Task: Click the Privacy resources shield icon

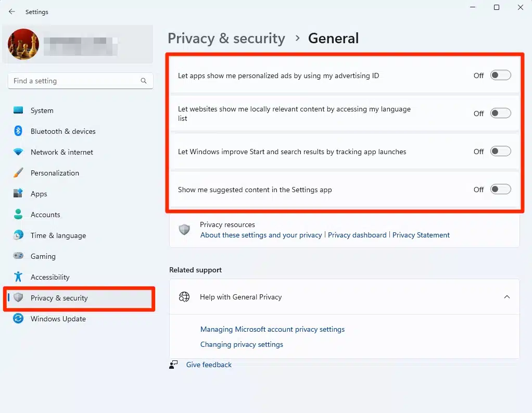Action: [184, 230]
